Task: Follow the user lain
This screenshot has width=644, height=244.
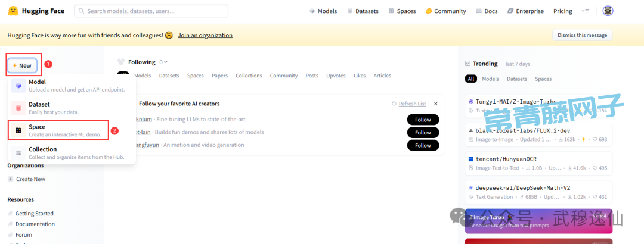Action: (422, 132)
